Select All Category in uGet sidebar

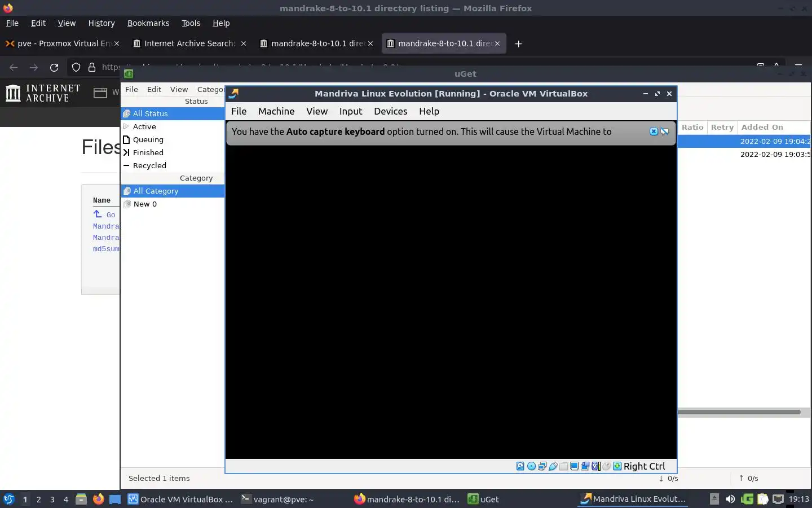tap(173, 191)
